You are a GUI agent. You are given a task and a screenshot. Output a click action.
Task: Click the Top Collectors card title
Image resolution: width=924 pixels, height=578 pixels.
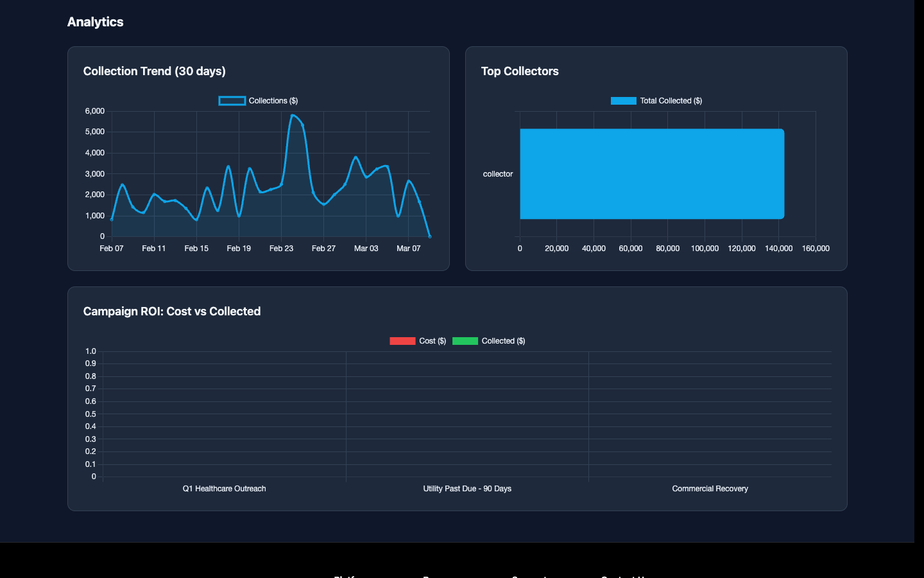(x=520, y=71)
